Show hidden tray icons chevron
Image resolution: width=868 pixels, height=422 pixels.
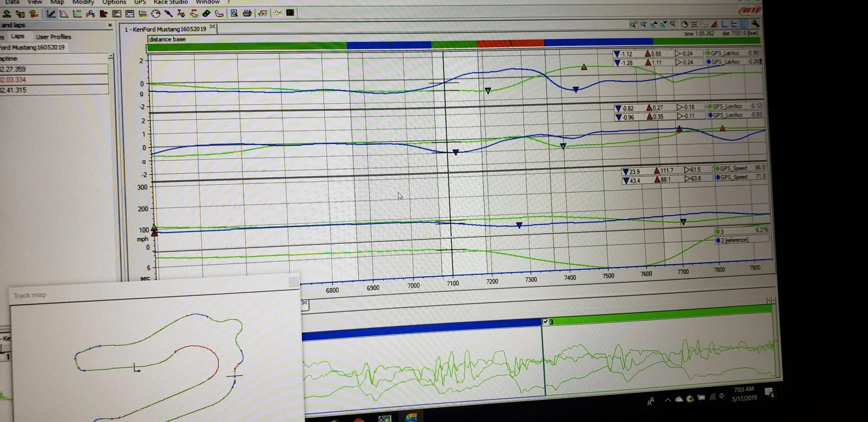point(667,400)
